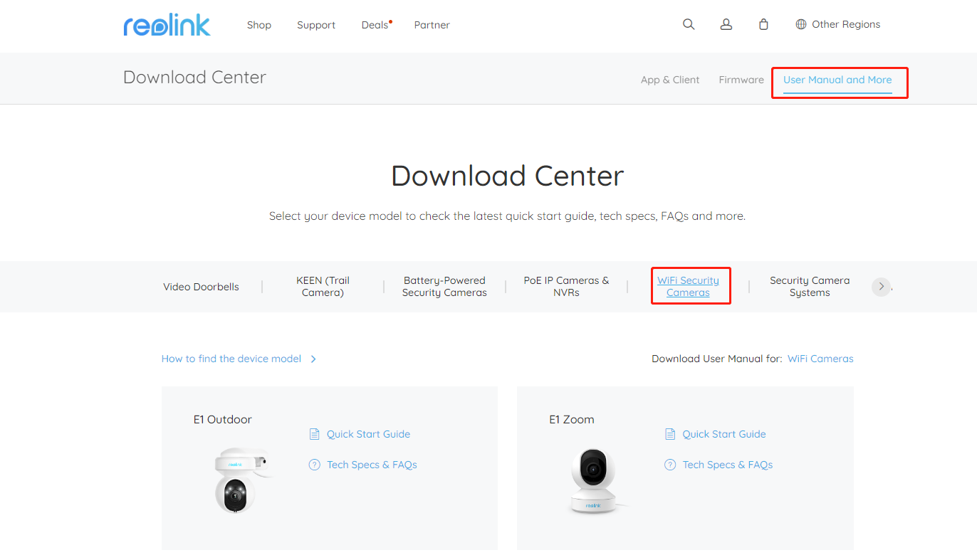
Task: Select Battery-Powered Security Cameras category
Action: (x=444, y=287)
